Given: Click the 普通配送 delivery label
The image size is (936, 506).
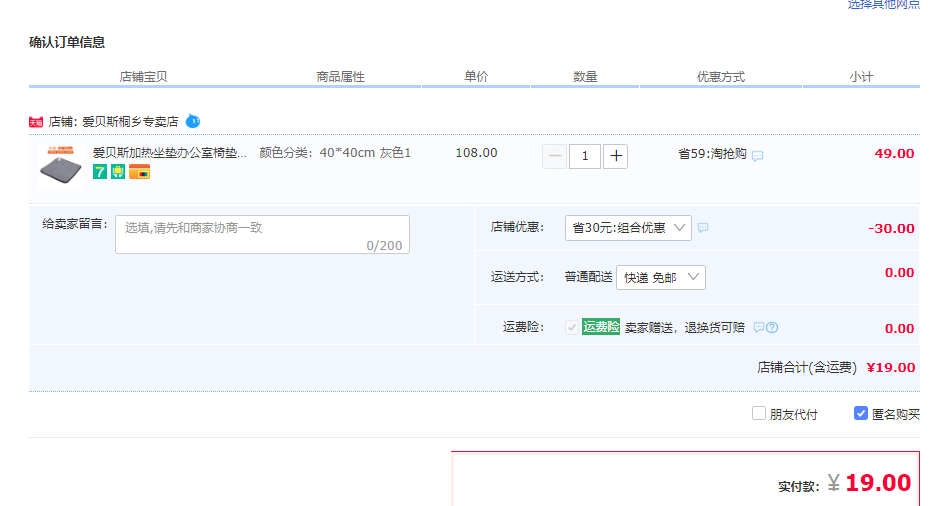Looking at the screenshot, I should pos(589,277).
